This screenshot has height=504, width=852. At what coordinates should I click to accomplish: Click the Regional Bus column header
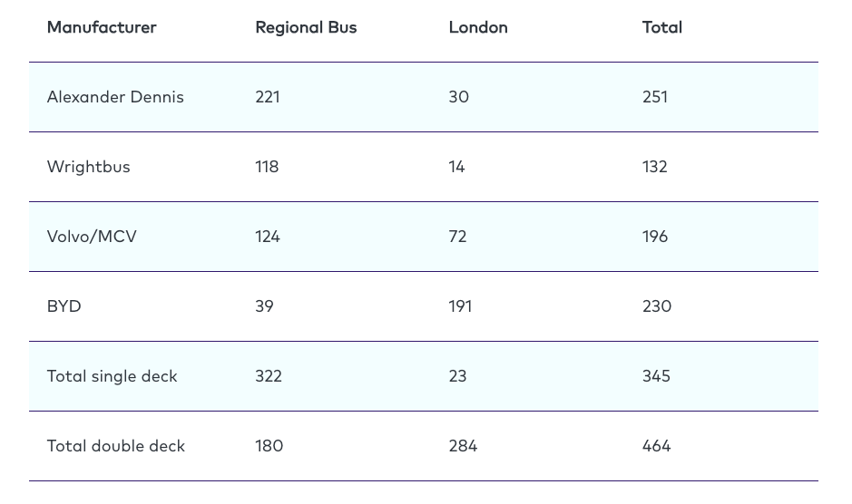tap(306, 27)
